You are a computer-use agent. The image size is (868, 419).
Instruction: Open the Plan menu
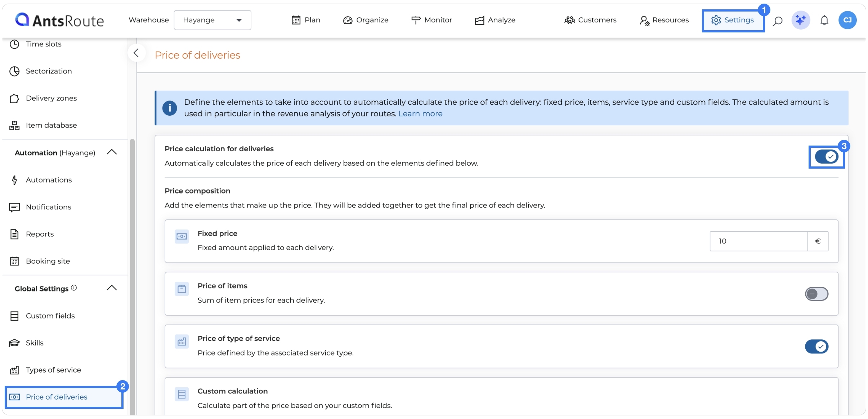306,20
